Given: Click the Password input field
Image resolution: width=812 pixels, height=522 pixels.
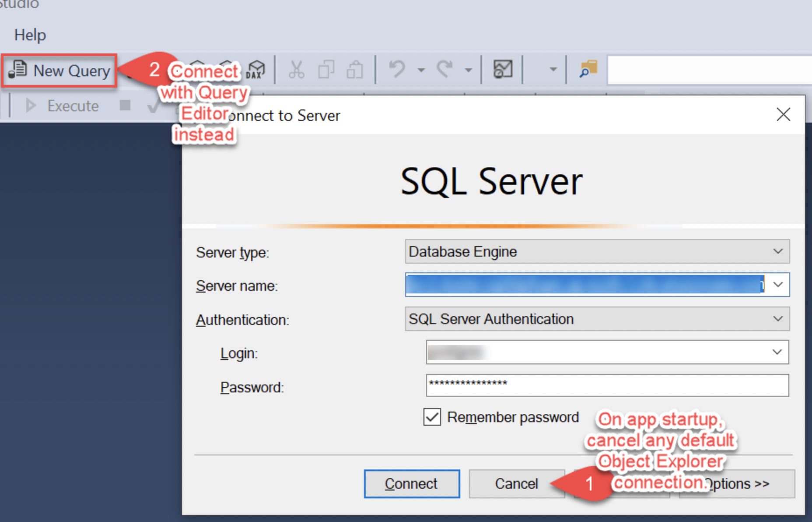Looking at the screenshot, I should coord(607,385).
